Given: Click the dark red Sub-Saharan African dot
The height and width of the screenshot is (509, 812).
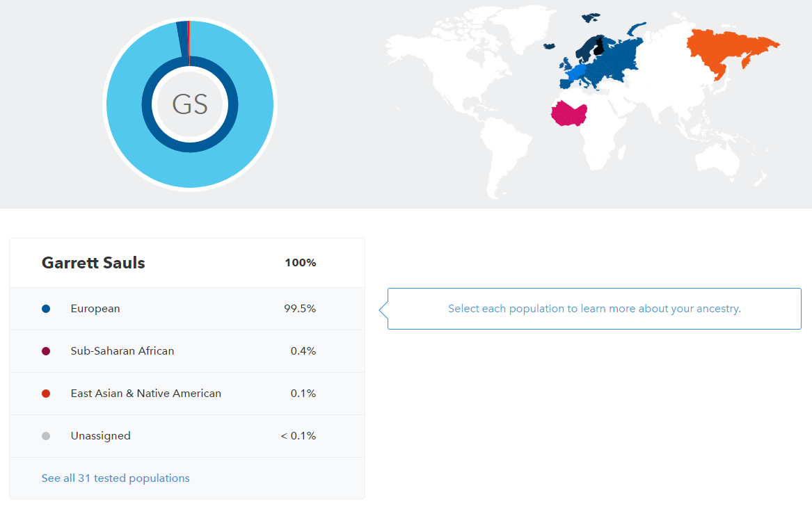Looking at the screenshot, I should pyautogui.click(x=46, y=350).
